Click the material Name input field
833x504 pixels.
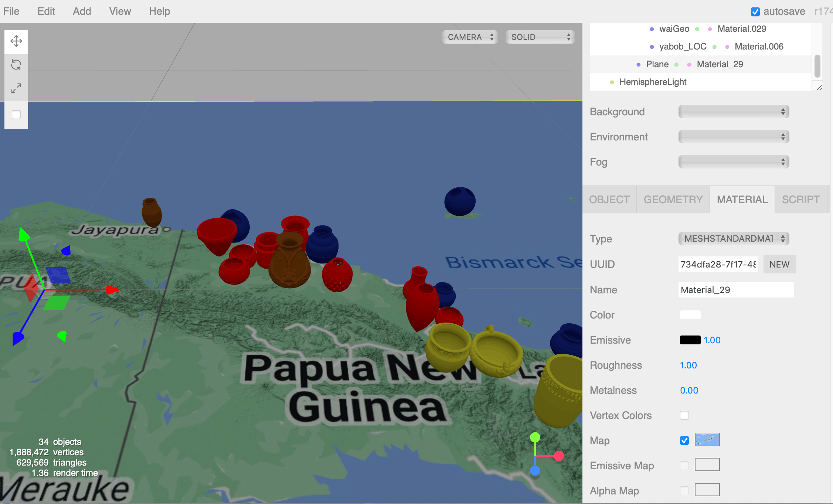pyautogui.click(x=736, y=290)
